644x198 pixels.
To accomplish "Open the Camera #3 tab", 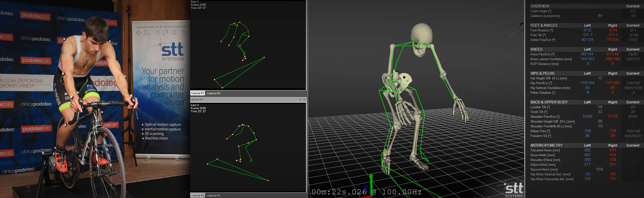I will pyautogui.click(x=214, y=196).
